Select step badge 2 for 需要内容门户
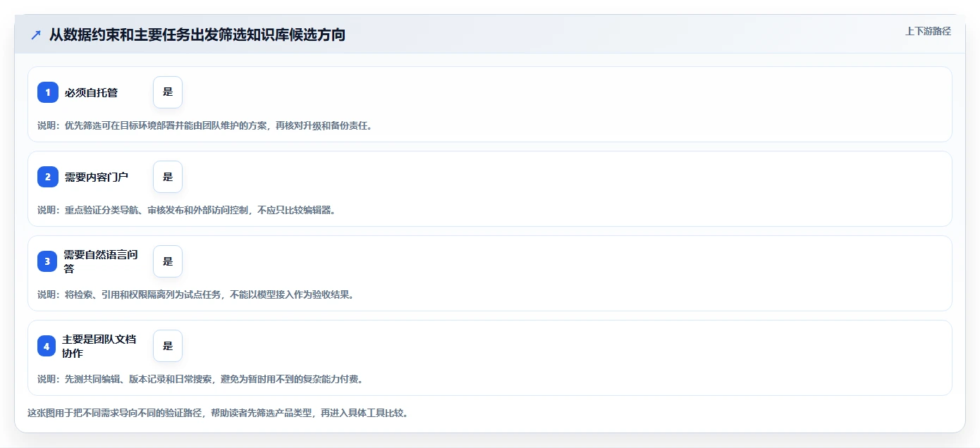The image size is (980, 448). pos(48,177)
